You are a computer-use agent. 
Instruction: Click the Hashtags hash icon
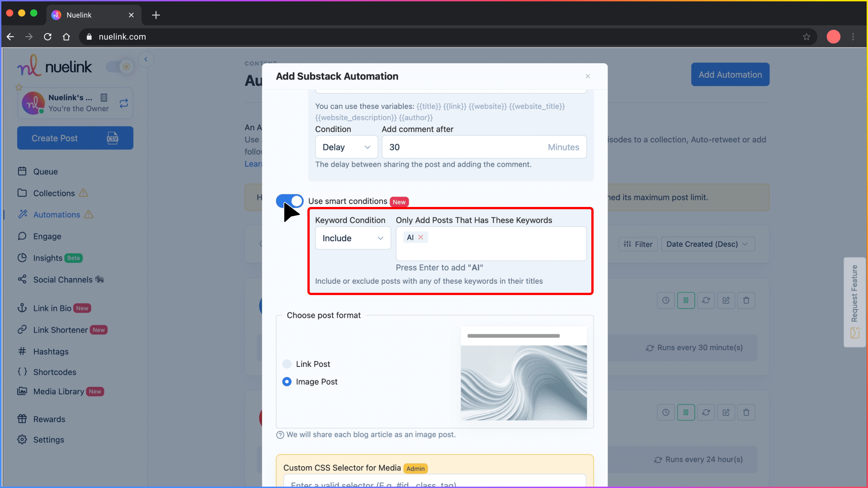coord(22,352)
